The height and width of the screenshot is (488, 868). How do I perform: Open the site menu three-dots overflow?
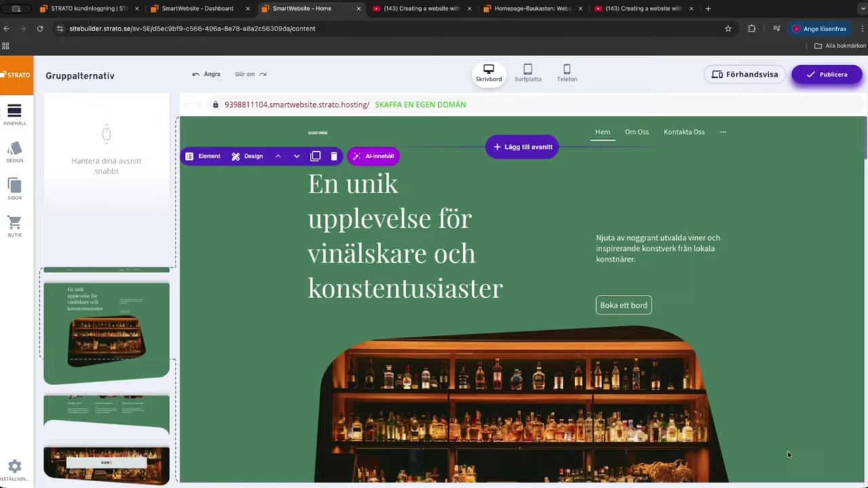pyautogui.click(x=723, y=132)
